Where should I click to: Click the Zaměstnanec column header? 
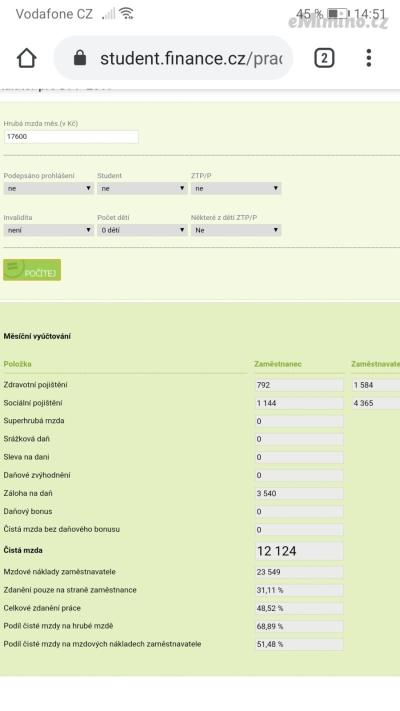[x=278, y=364]
